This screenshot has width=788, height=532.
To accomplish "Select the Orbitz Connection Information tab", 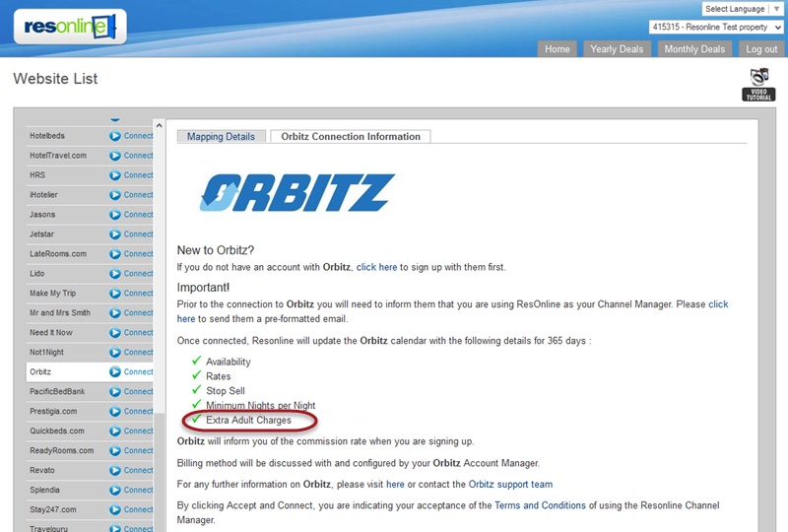I will click(x=351, y=136).
